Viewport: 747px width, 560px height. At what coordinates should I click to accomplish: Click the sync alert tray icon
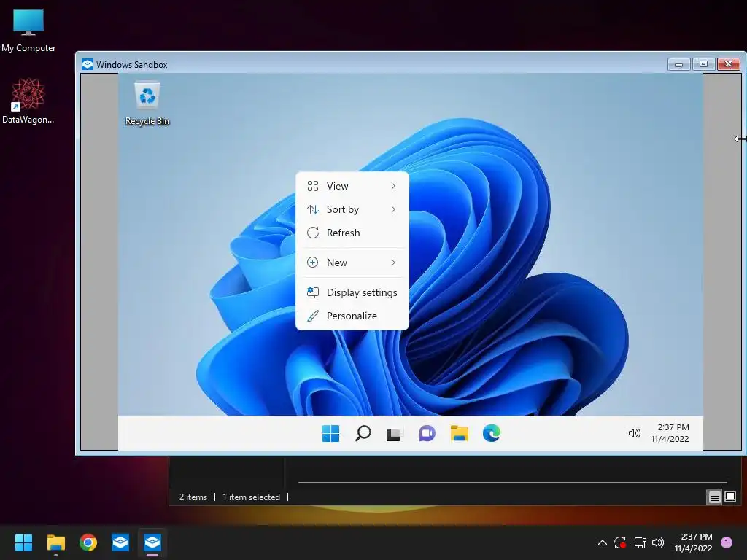[620, 542]
